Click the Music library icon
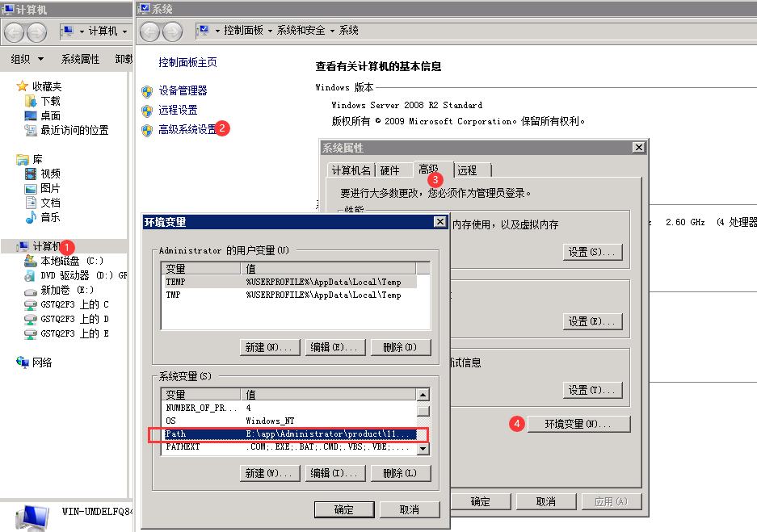 pos(31,217)
